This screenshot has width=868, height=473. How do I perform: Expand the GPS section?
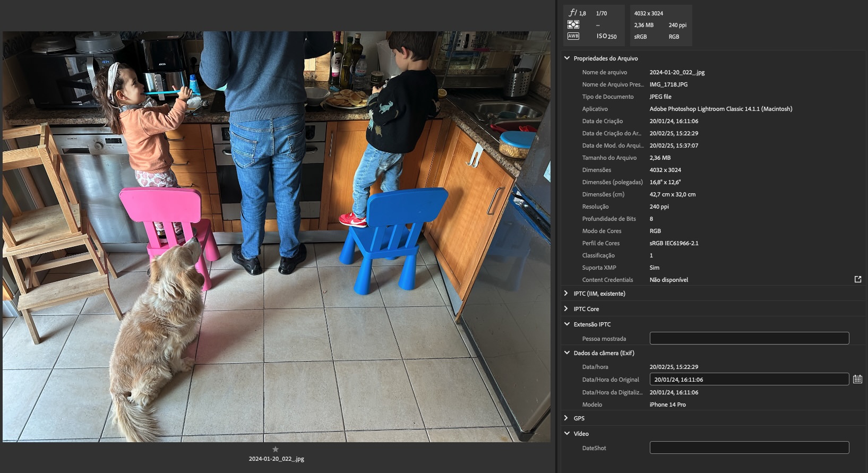[566, 418]
